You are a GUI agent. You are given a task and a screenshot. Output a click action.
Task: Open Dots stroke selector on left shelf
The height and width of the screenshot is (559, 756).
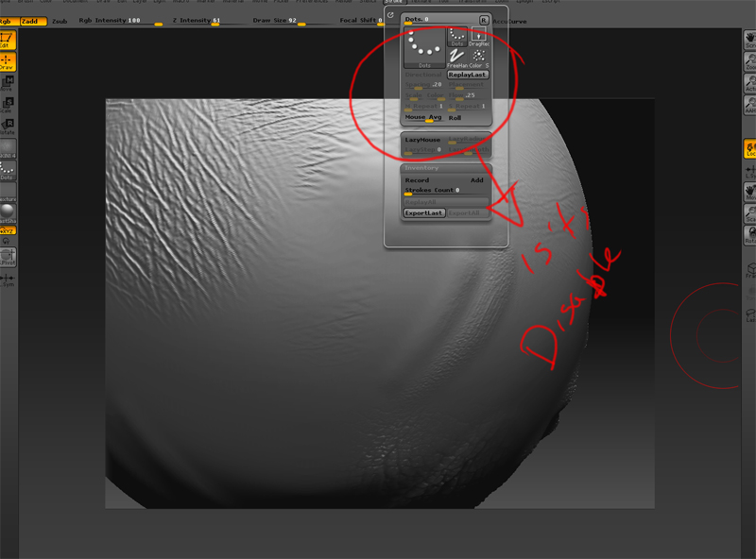pyautogui.click(x=8, y=171)
